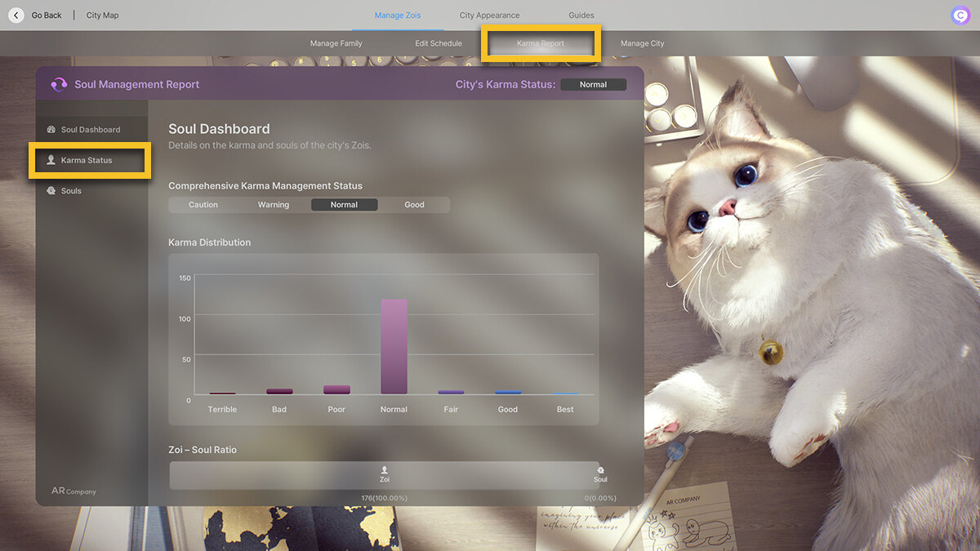Click the Normal badge beside City's Karma Status

click(593, 84)
